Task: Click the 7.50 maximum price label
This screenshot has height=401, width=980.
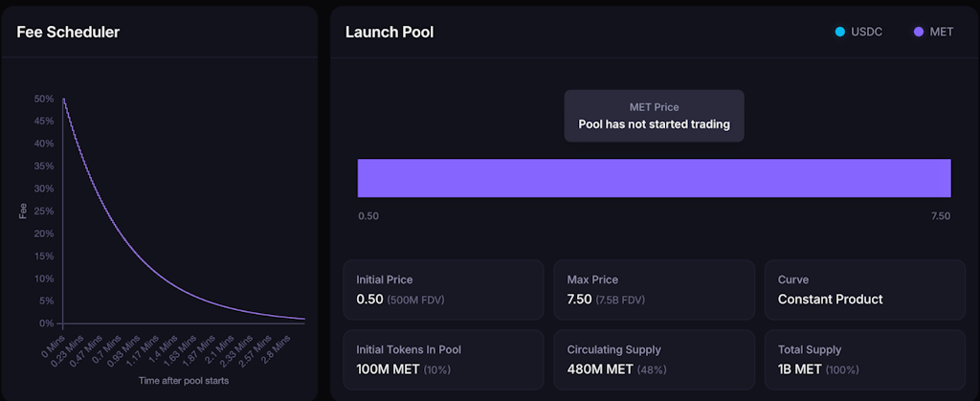Action: click(x=940, y=216)
